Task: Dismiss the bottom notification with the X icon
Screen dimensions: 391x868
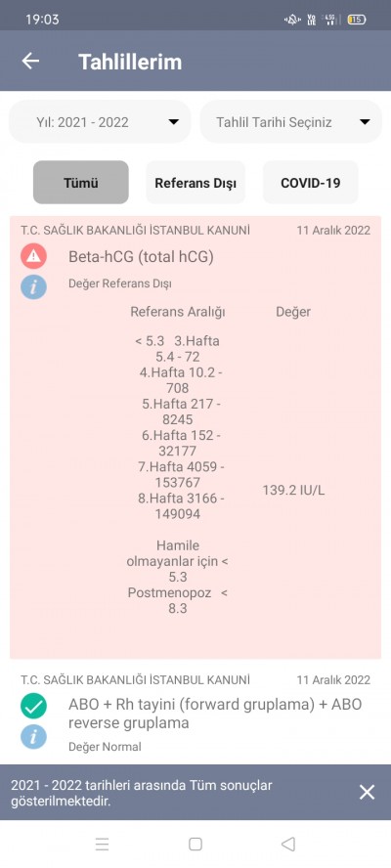Action: coord(368,792)
